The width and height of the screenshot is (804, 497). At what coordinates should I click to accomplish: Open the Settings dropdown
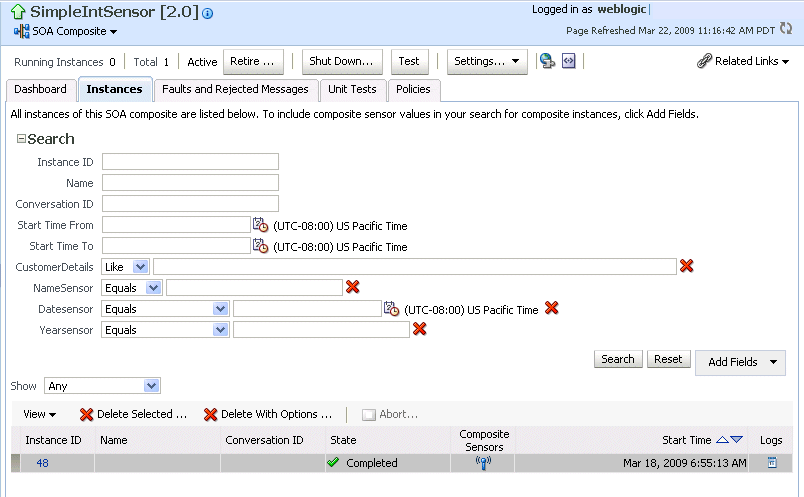pos(487,62)
